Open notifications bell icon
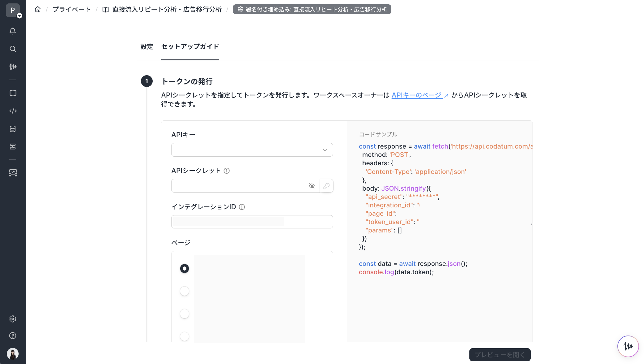This screenshot has height=364, width=644. click(13, 31)
